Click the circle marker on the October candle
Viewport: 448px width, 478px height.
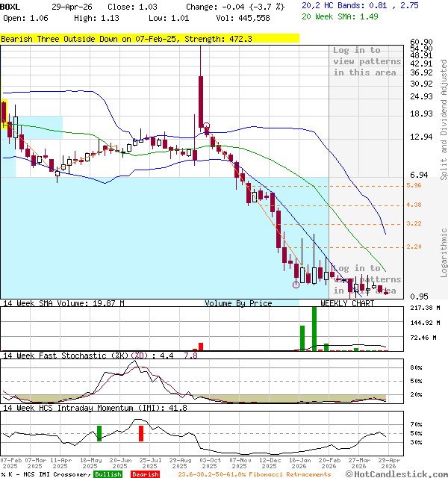coord(206,127)
